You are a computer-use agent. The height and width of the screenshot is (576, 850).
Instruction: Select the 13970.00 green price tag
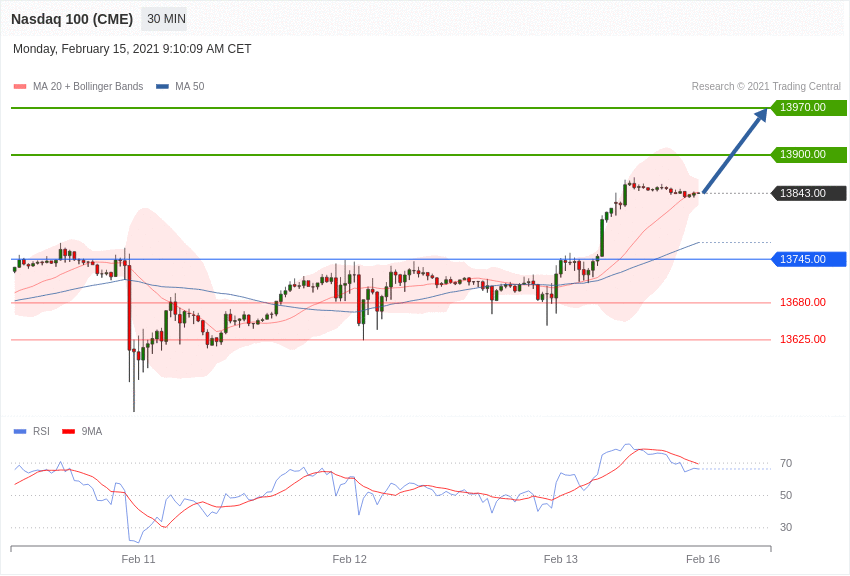click(x=808, y=108)
